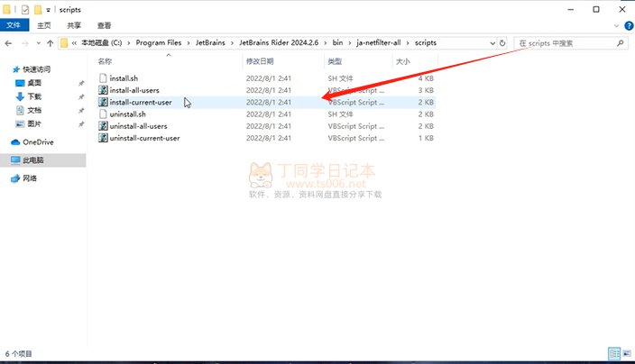Click the pin icon next to 桌面
635x364 pixels.
pyautogui.click(x=81, y=83)
